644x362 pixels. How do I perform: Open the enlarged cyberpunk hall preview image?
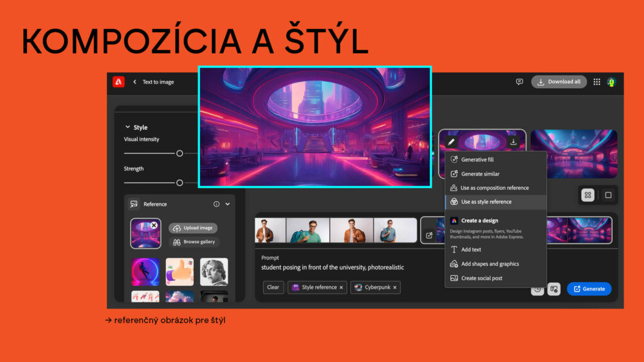pos(315,127)
